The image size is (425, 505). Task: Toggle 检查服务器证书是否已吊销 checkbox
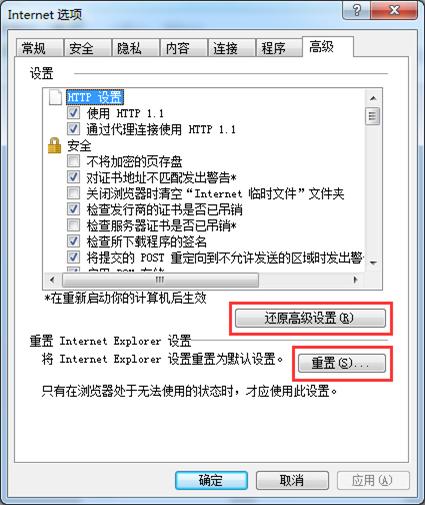point(73,225)
